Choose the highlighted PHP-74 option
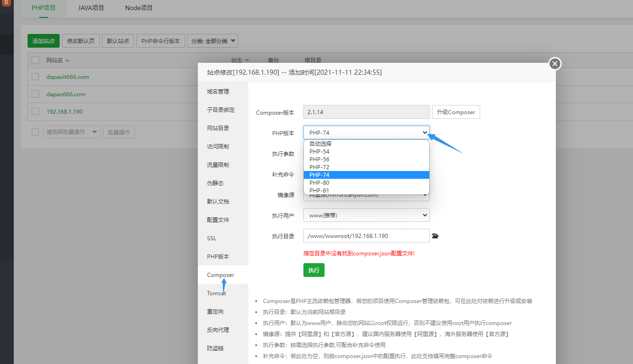633x364 pixels. [366, 175]
